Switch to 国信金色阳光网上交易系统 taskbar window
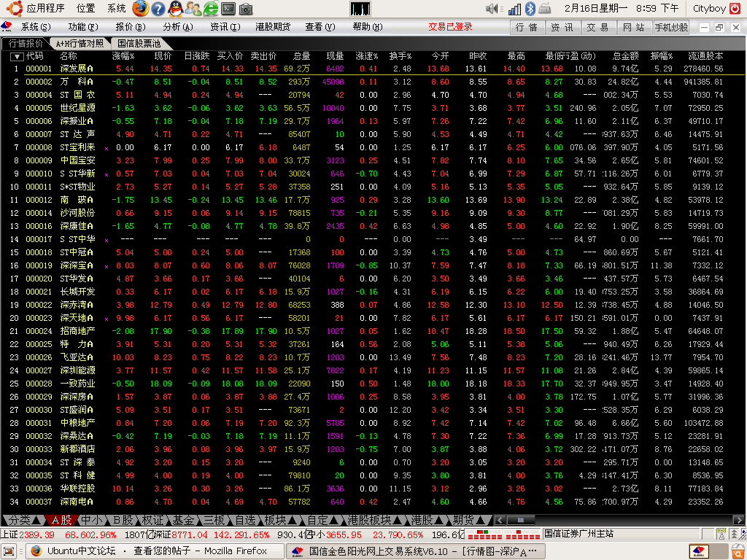The height and width of the screenshot is (560, 747). coord(415,551)
